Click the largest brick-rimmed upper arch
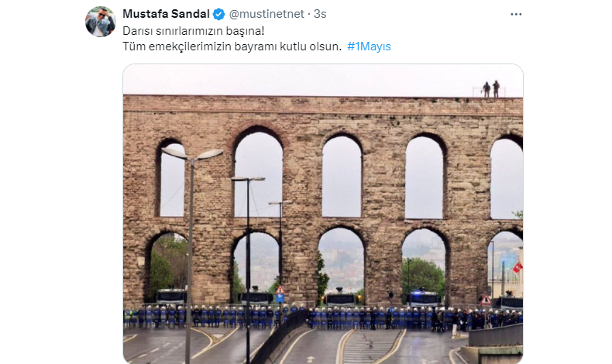This screenshot has height=364, width=612. (258, 172)
